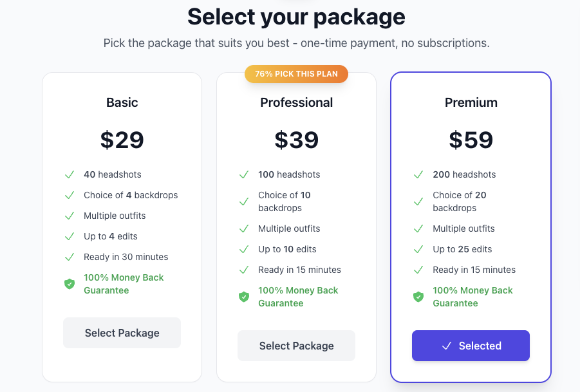The image size is (580, 392).
Task: Click Premium plan's 100% Money Back Guarantee text
Action: [x=472, y=297]
